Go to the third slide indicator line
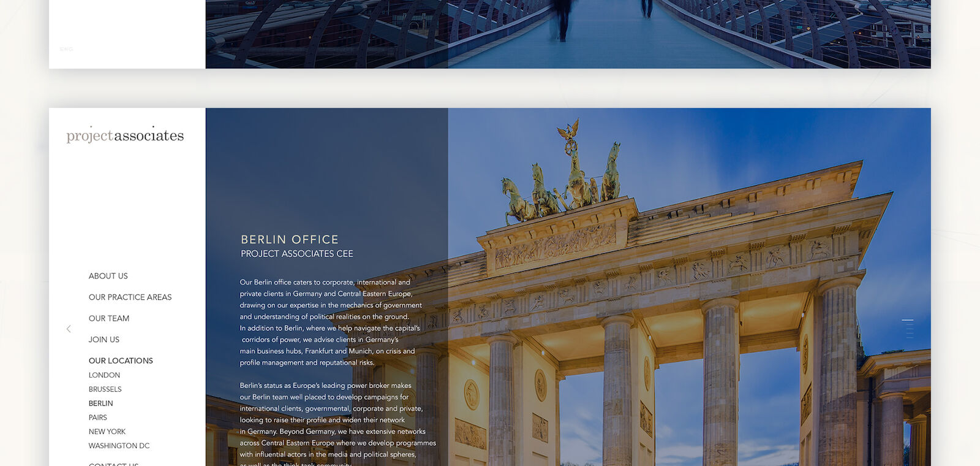Screen dimensions: 980x466 (910, 329)
